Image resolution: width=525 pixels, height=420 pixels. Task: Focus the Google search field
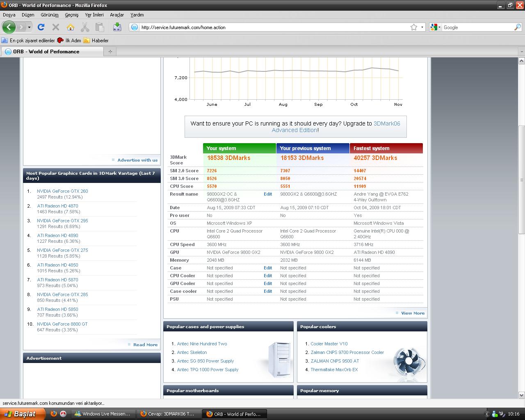(477, 27)
